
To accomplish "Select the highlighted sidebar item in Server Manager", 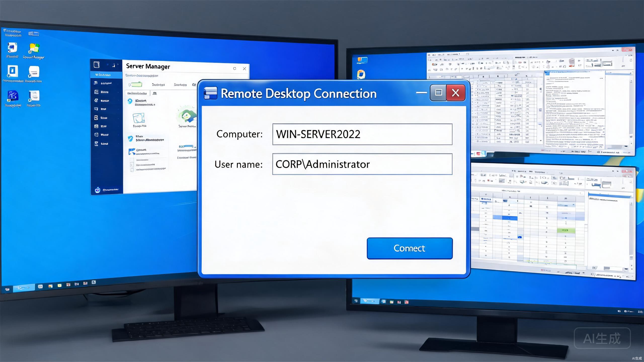I will pos(106,75).
